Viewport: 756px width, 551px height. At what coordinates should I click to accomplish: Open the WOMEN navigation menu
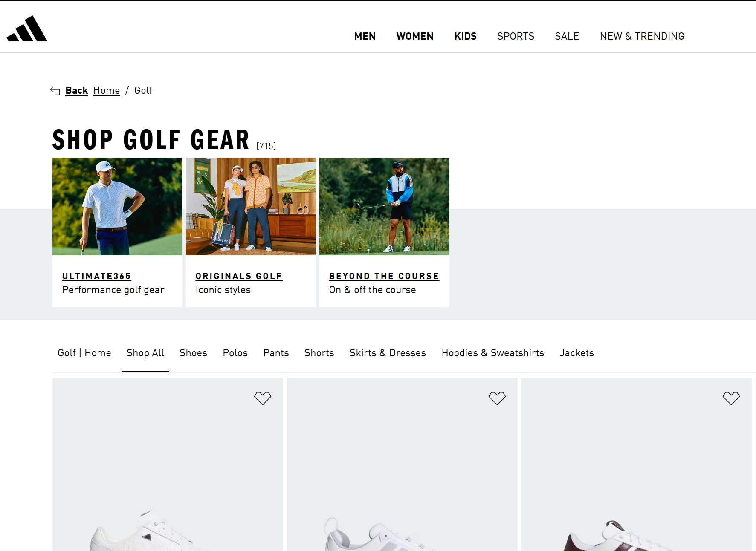[415, 36]
